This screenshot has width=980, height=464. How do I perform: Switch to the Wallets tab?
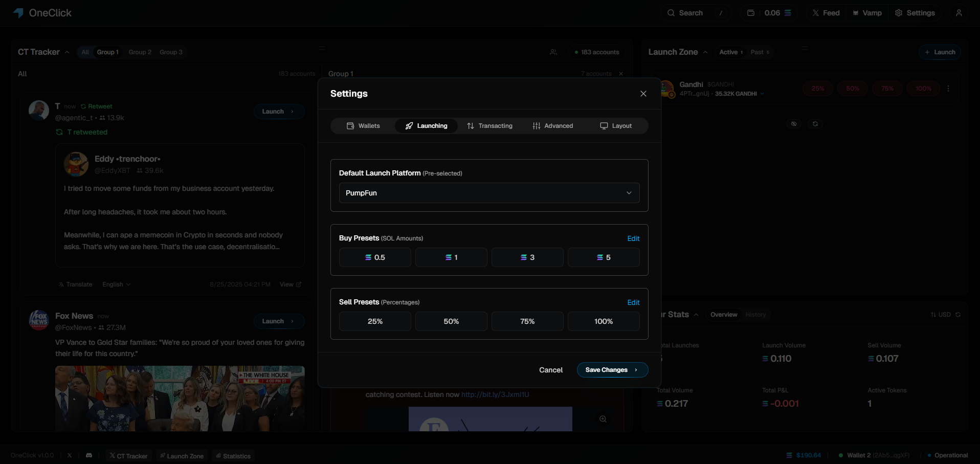(364, 126)
